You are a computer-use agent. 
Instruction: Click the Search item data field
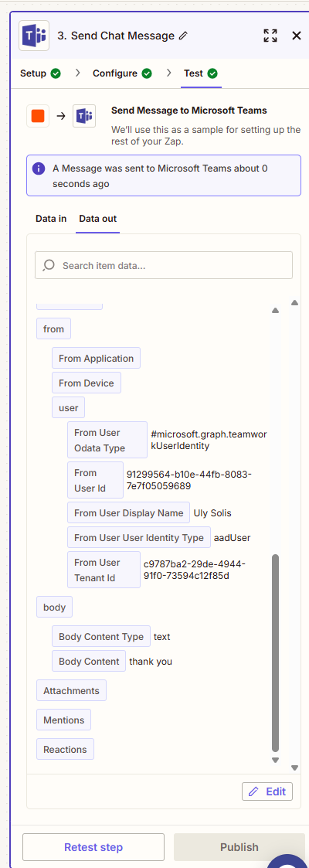coord(164,265)
